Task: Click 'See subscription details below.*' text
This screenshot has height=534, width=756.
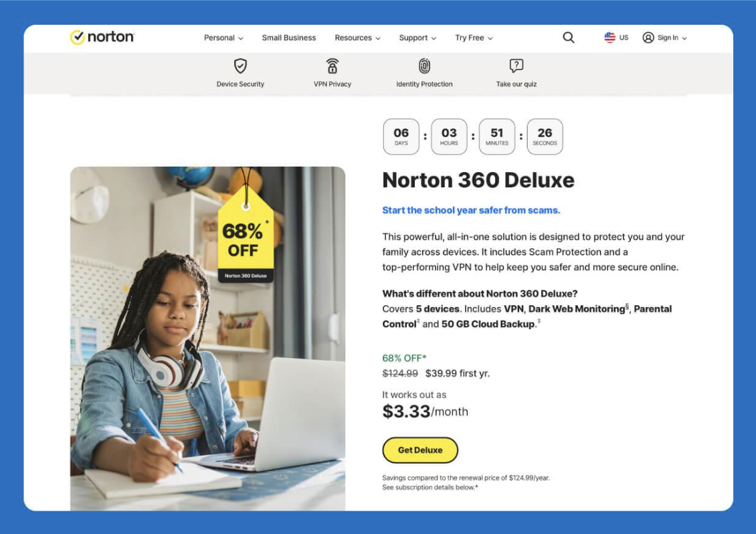Action: tap(430, 488)
